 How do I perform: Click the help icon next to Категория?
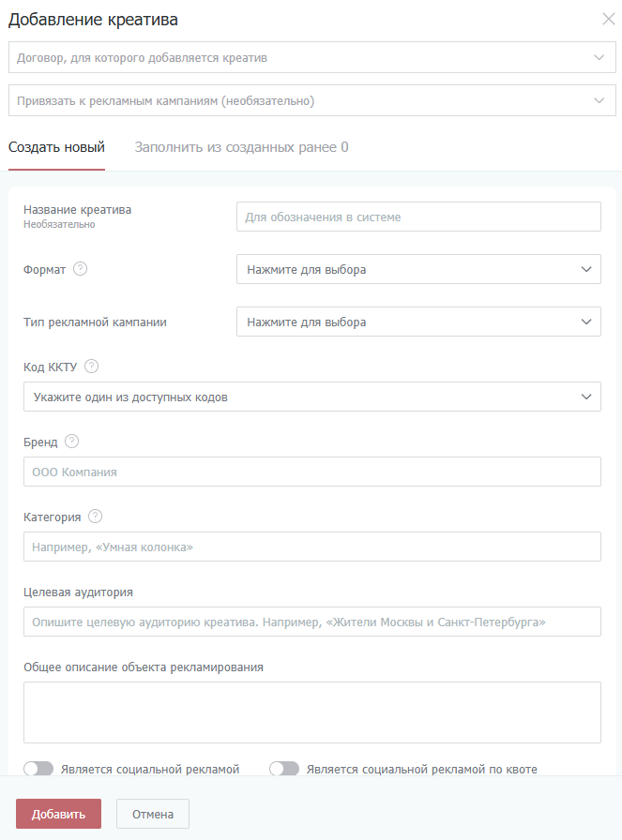95,517
